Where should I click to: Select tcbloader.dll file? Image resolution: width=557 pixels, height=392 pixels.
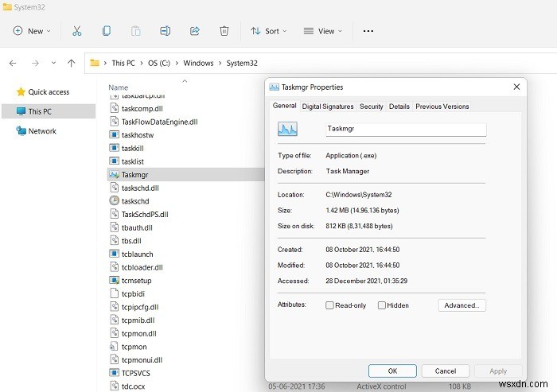[142, 267]
